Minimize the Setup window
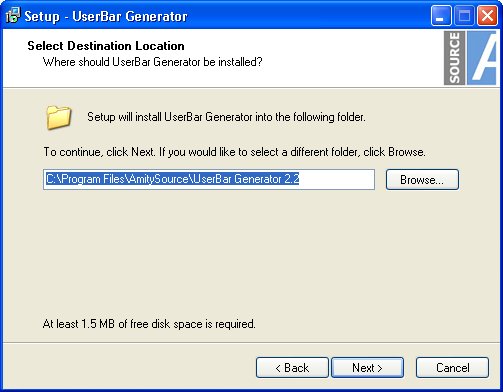The width and height of the screenshot is (503, 392). tap(441, 15)
